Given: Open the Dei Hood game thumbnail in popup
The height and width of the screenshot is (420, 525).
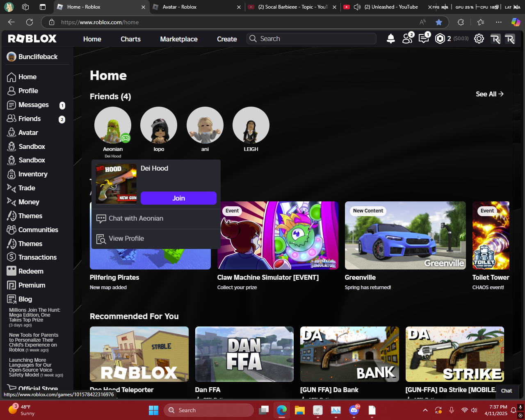Looking at the screenshot, I should 116,184.
